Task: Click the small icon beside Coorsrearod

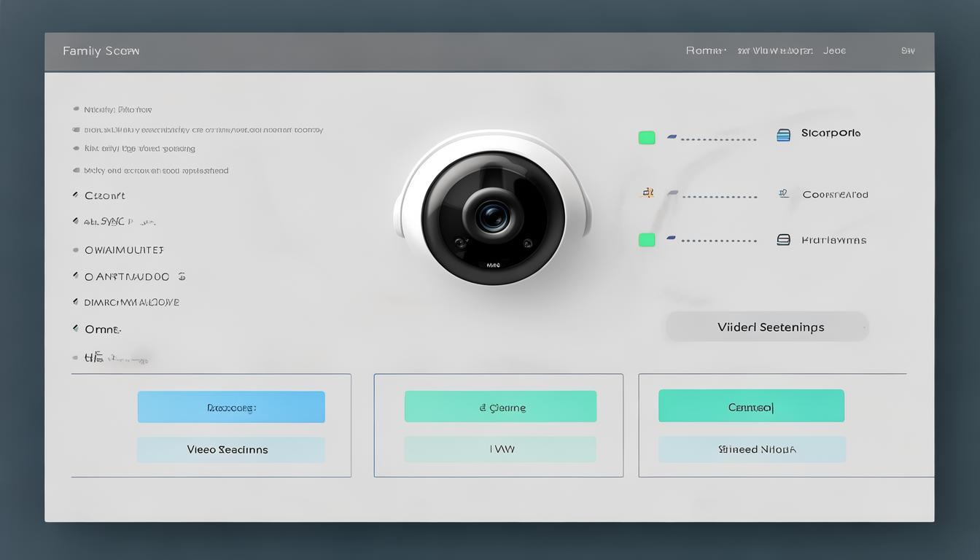Action: 783,194
